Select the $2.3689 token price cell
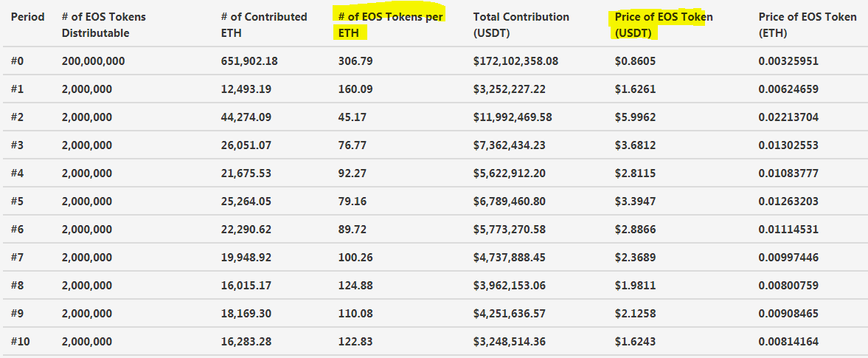The image size is (868, 358). coord(635,258)
